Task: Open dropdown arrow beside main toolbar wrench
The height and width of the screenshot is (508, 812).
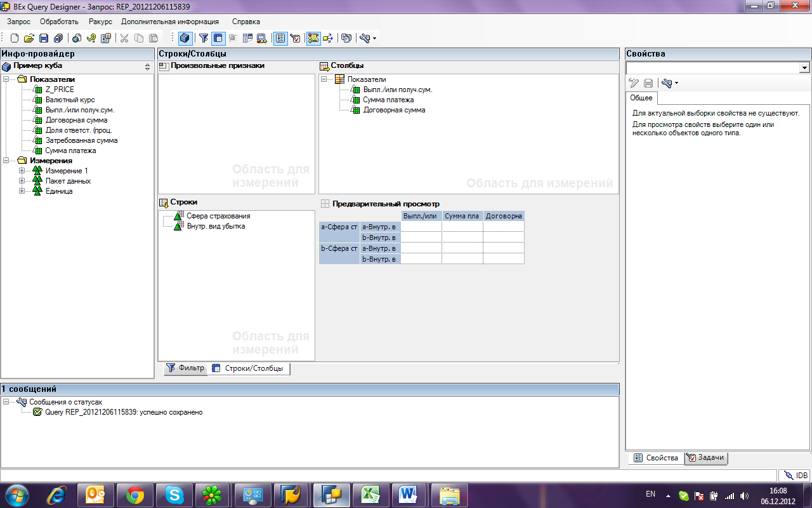Action: (374, 39)
